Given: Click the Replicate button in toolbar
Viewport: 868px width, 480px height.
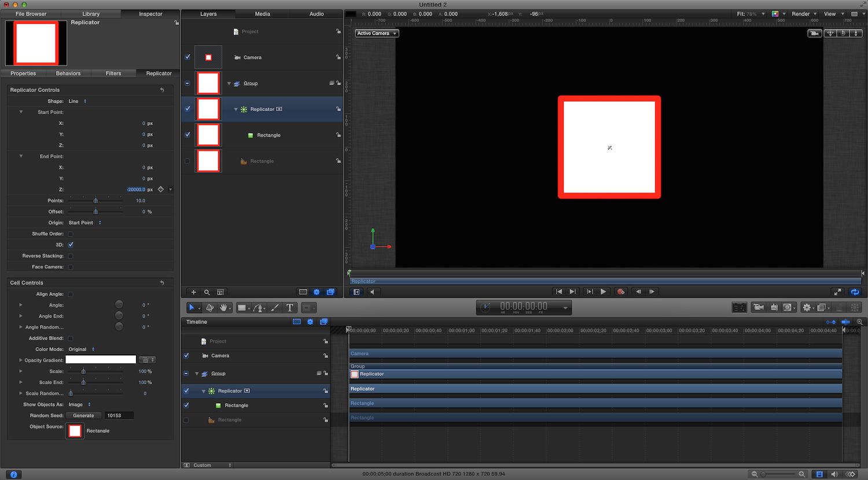Looking at the screenshot, I should (855, 307).
